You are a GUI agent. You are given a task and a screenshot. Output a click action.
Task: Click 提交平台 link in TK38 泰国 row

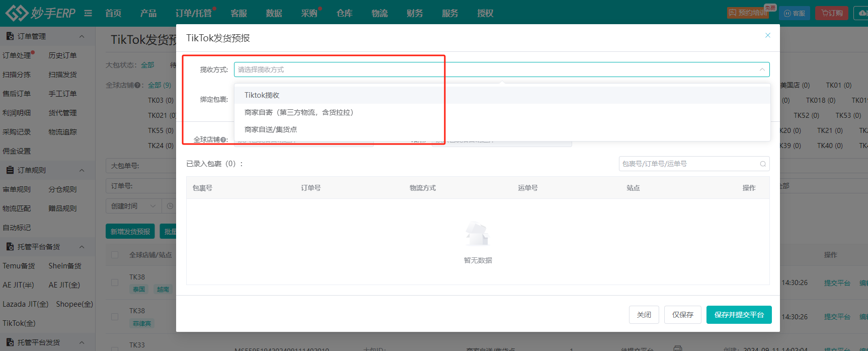tap(837, 283)
